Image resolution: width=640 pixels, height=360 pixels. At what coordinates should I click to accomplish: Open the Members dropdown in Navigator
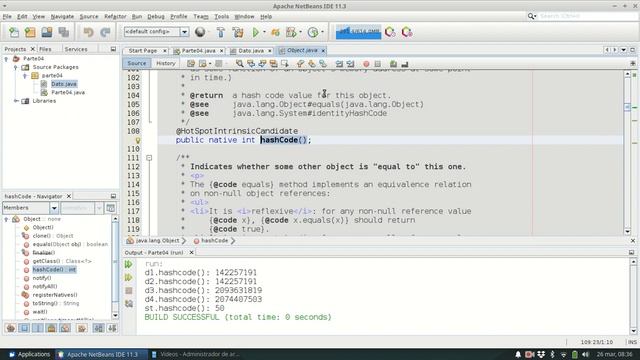coord(54,208)
